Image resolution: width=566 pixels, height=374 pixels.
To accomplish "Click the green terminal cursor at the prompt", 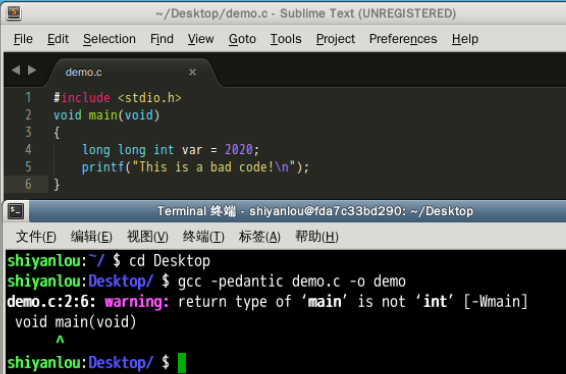I will 182,362.
